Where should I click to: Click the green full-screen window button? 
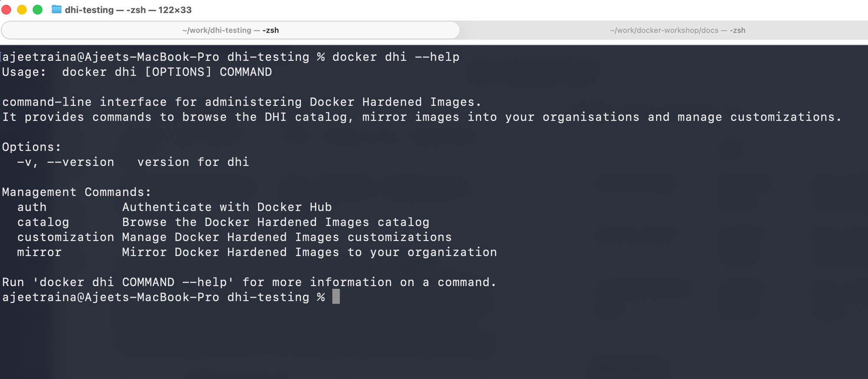coord(38,10)
